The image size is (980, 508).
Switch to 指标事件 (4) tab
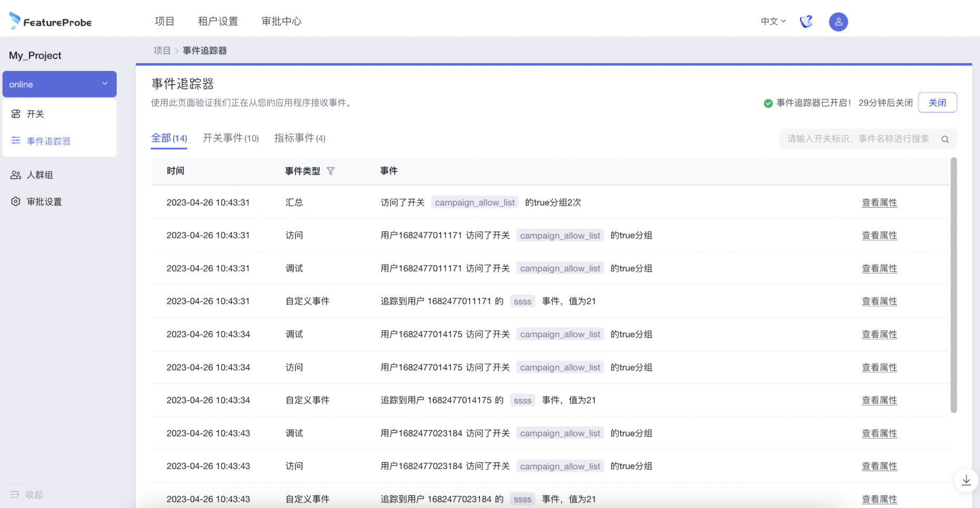click(299, 138)
